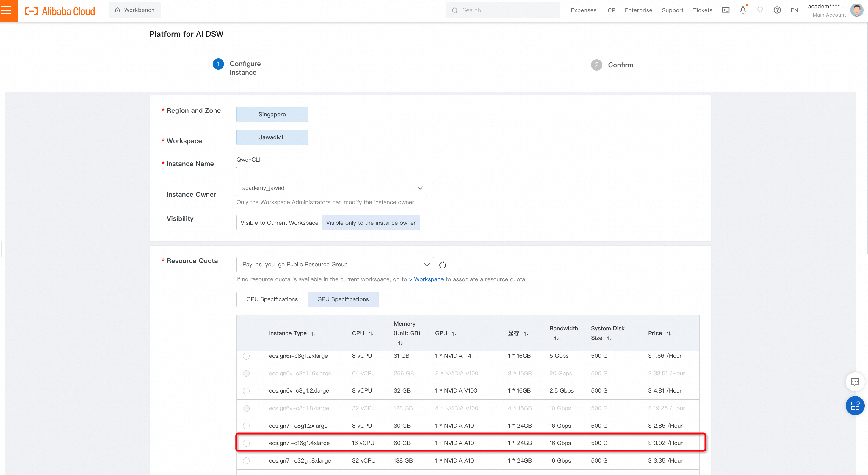Click the lightbulb tips icon

[760, 10]
